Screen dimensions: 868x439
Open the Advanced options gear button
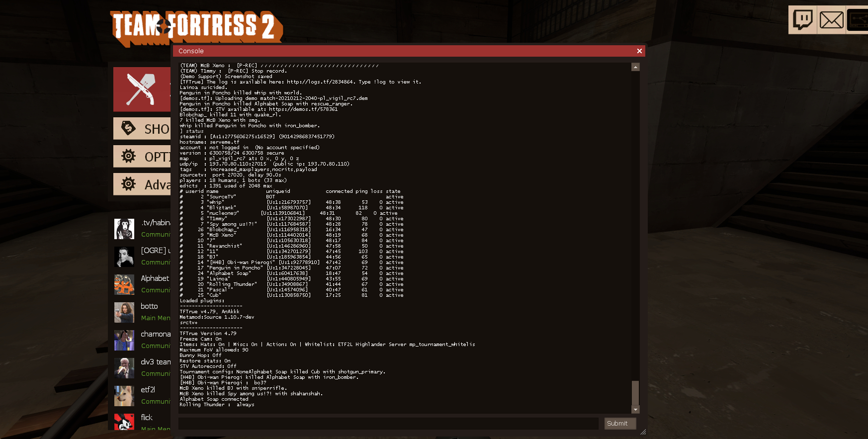142,184
